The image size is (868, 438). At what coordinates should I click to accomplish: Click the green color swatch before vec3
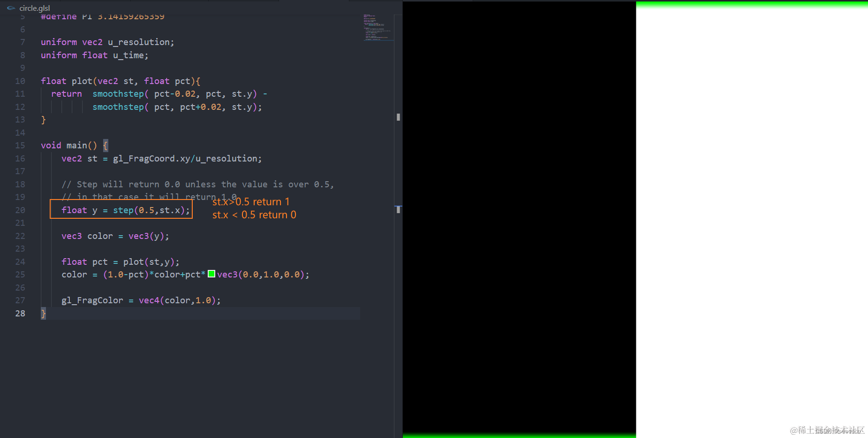211,274
